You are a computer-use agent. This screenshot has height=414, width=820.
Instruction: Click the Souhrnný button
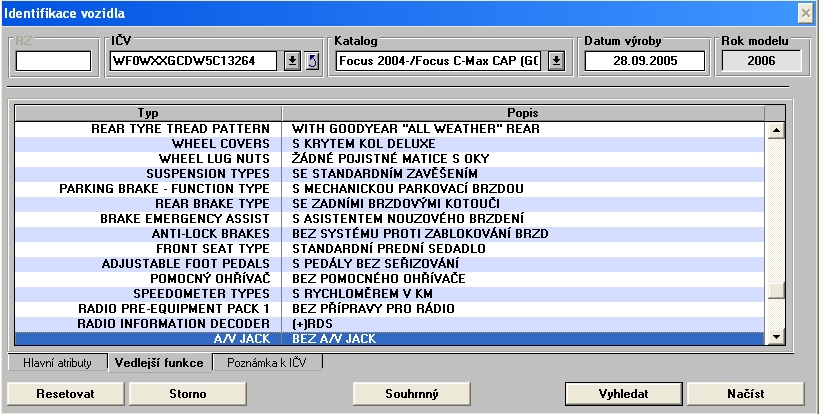pyautogui.click(x=411, y=393)
